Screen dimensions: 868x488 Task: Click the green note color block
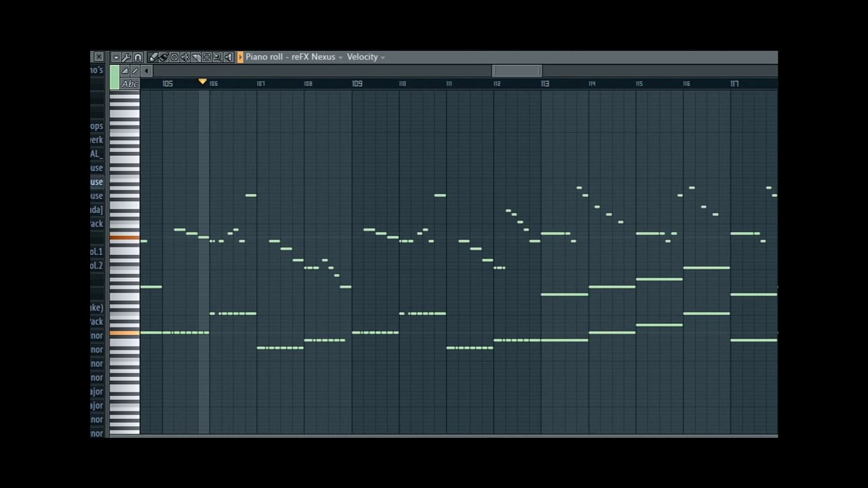click(115, 77)
